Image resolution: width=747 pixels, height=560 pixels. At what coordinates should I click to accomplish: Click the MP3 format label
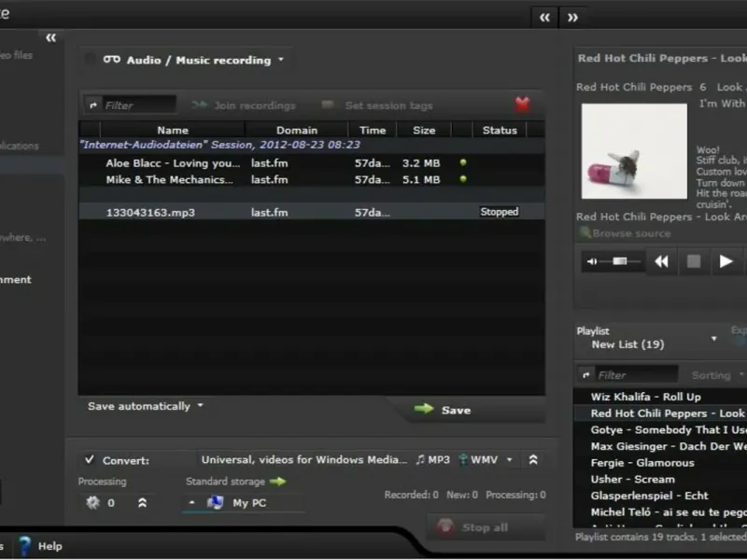point(433,459)
